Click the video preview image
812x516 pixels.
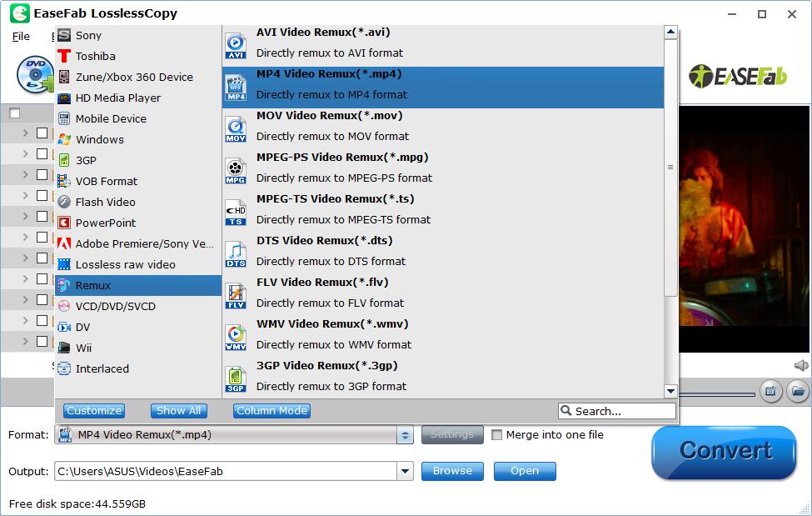[x=744, y=229]
